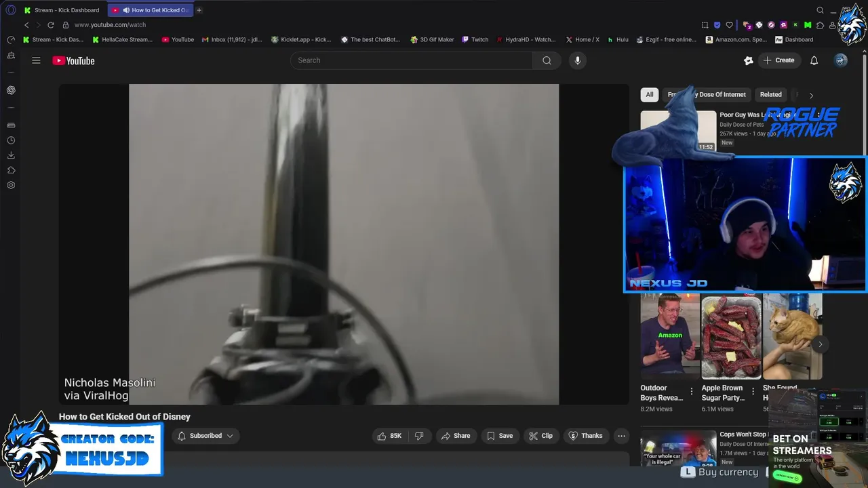This screenshot has height=488, width=868.
Task: Dislike this video
Action: click(419, 436)
